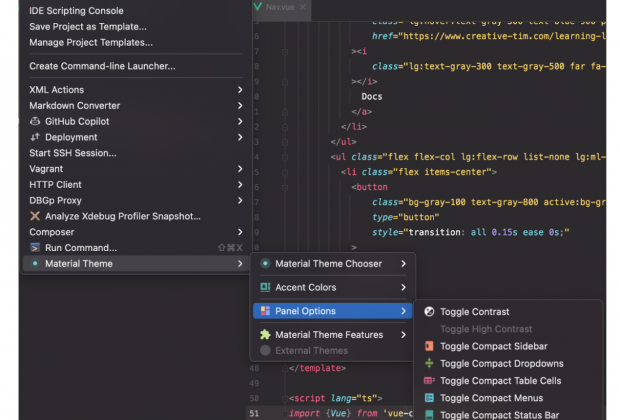Click the code-folding marker beside the button tag

(285, 188)
